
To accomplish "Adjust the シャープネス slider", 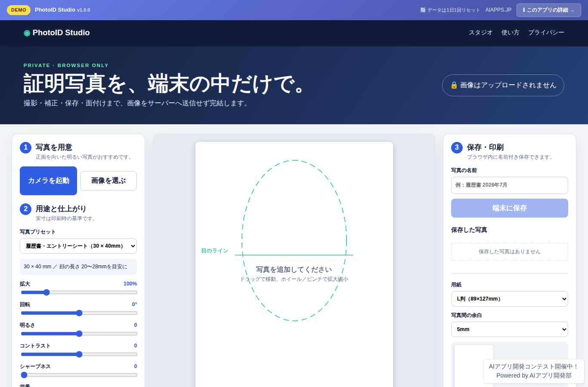I will 79,375.
